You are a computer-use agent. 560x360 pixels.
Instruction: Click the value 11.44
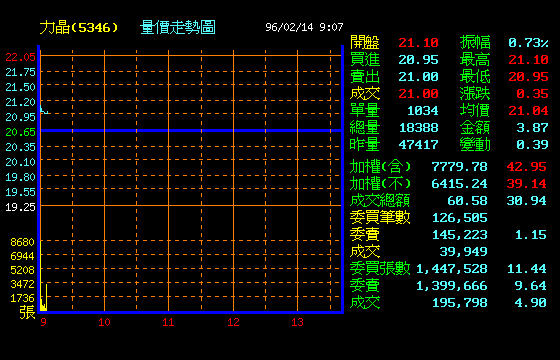click(x=527, y=269)
